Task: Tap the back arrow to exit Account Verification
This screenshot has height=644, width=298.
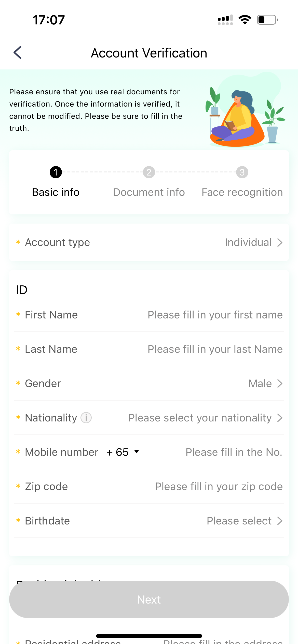Action: point(17,53)
